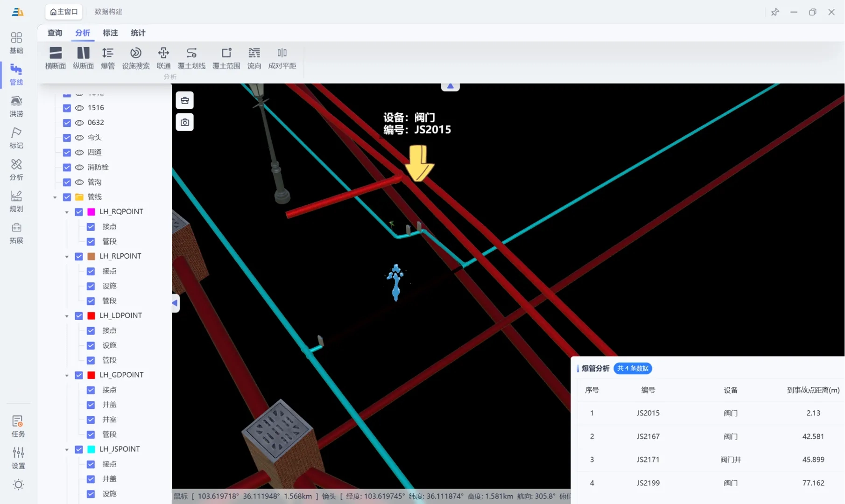Open the 数据构建 window tab
The width and height of the screenshot is (845, 504).
click(108, 11)
